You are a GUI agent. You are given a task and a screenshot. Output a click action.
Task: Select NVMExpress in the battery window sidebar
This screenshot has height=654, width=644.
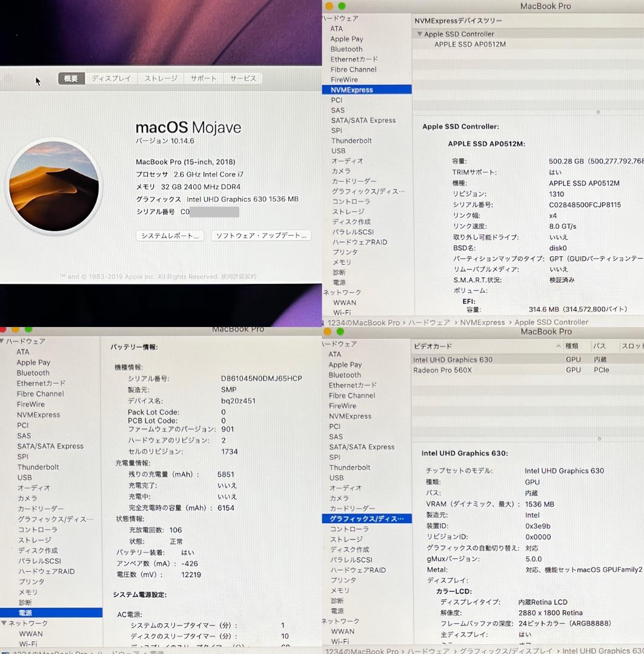coord(38,415)
